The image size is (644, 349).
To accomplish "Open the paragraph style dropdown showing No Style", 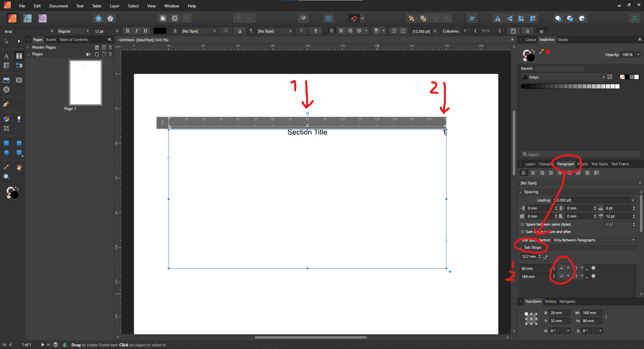I will click(x=580, y=183).
